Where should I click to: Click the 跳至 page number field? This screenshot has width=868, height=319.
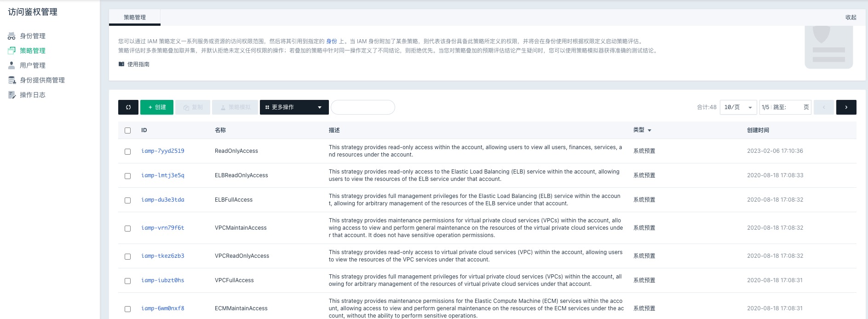click(794, 107)
